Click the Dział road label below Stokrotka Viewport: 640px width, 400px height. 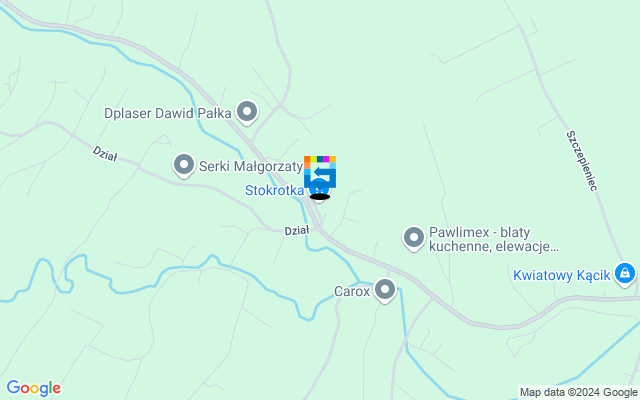(297, 231)
